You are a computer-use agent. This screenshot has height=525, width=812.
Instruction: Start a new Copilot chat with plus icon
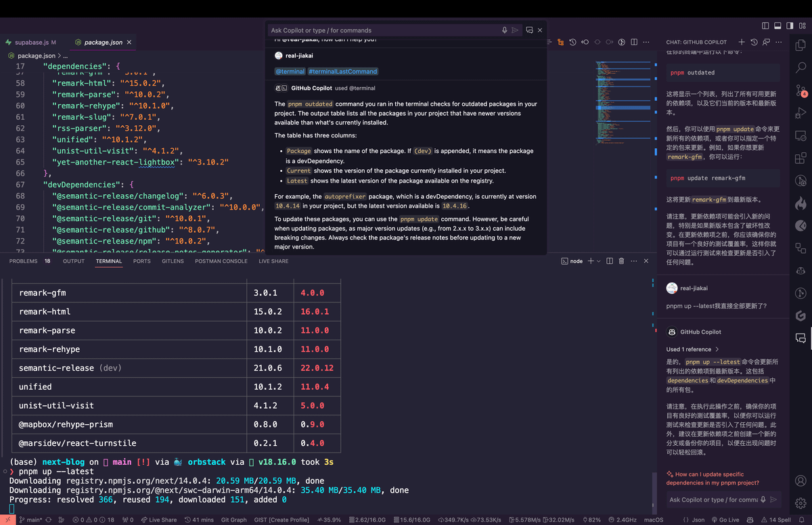click(742, 42)
